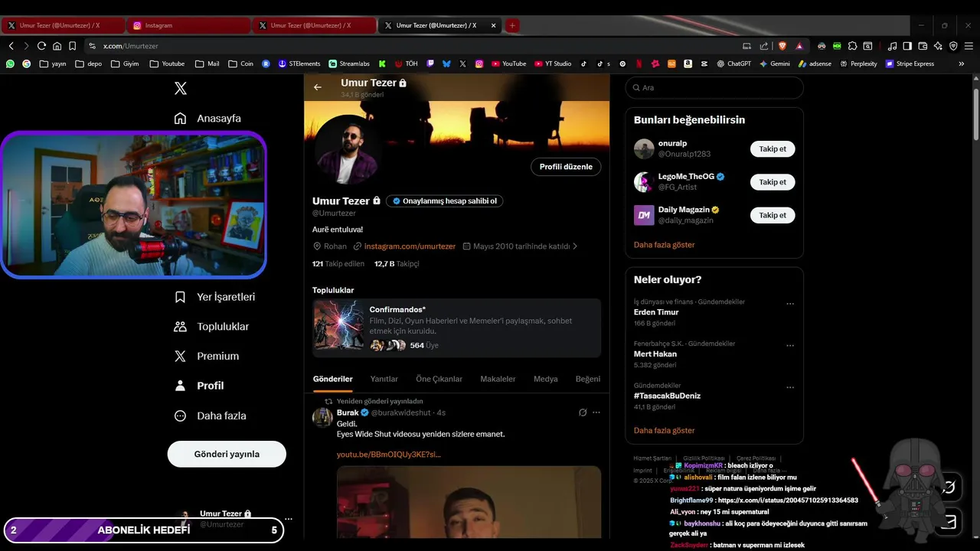
Task: Go to Anasayfa in X sidebar
Action: pos(207,119)
